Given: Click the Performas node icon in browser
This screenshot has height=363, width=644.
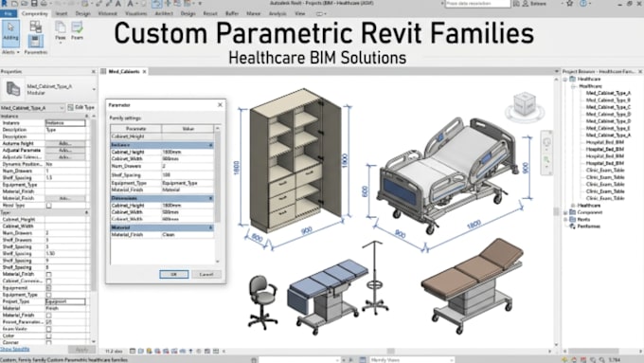Looking at the screenshot, I should pos(573,227).
